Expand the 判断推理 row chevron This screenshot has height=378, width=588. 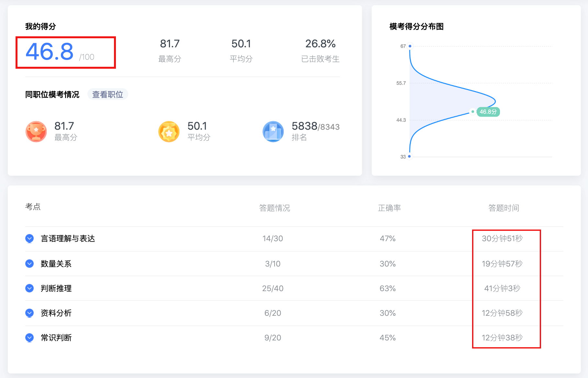(29, 288)
